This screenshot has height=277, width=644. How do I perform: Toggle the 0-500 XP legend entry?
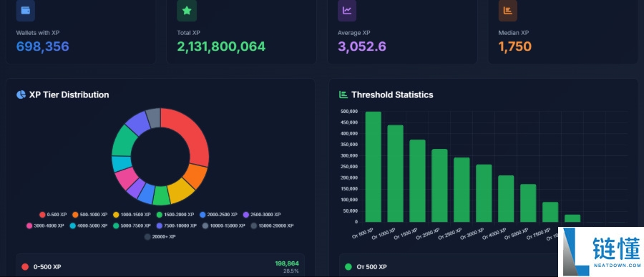coord(53,215)
